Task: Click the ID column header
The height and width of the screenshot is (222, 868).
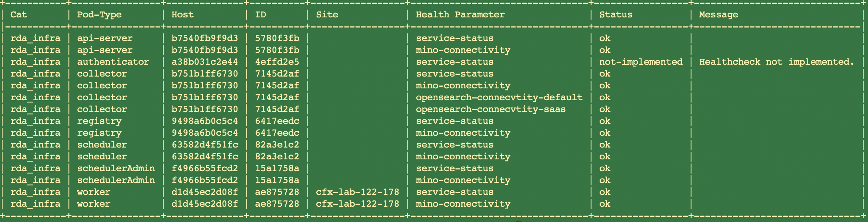Action: (x=260, y=15)
